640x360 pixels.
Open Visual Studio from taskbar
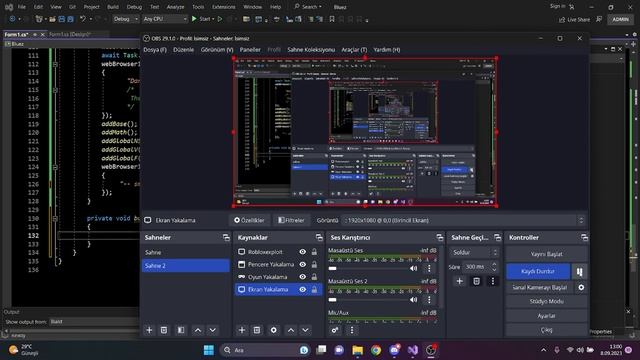tap(413, 350)
